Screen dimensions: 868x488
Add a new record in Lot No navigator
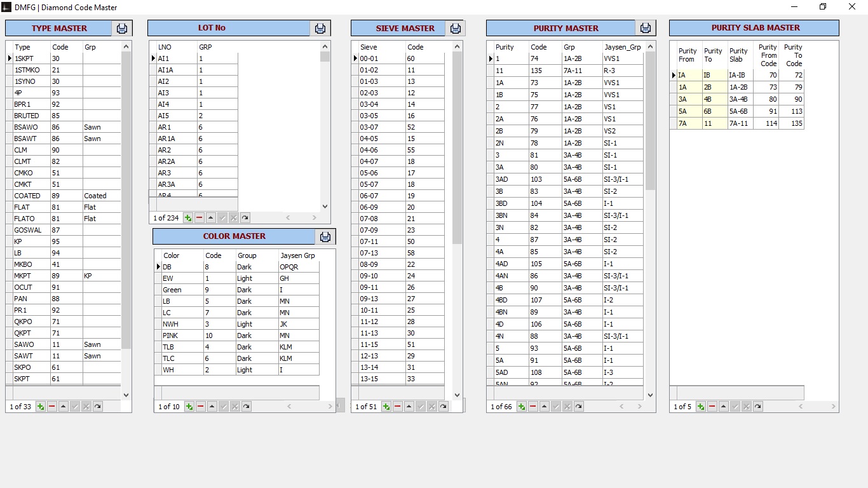tap(188, 218)
